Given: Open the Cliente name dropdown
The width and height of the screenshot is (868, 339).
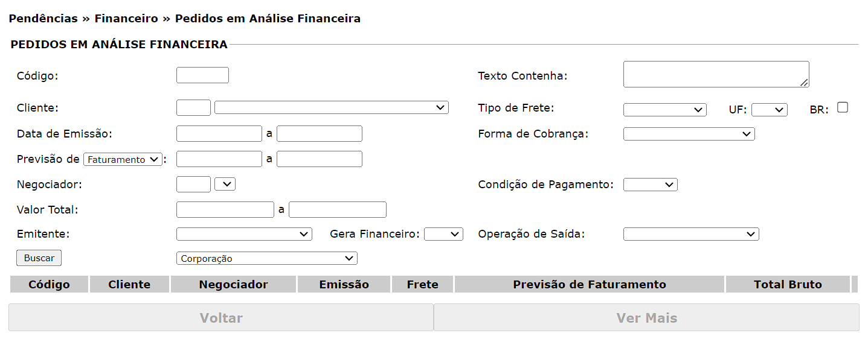Looking at the screenshot, I should [x=331, y=107].
